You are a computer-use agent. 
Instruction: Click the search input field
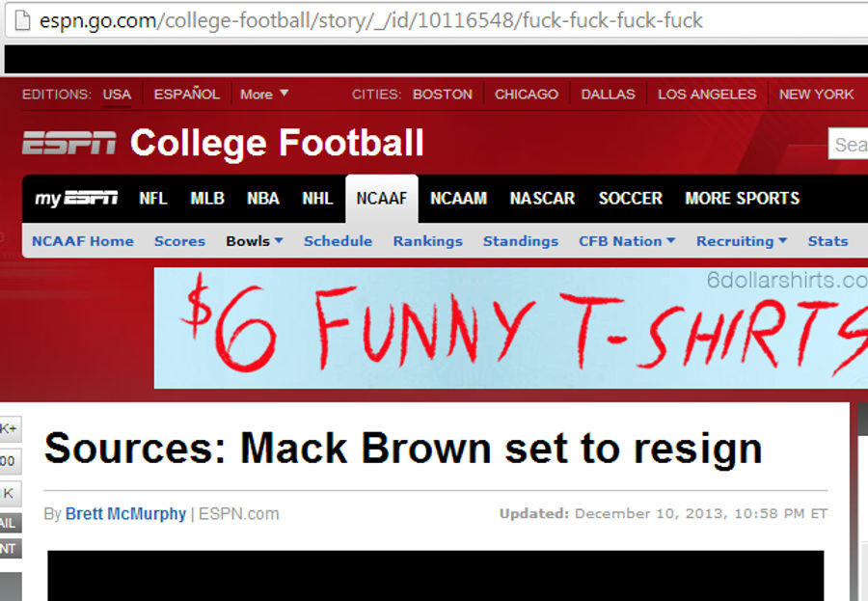click(x=848, y=144)
